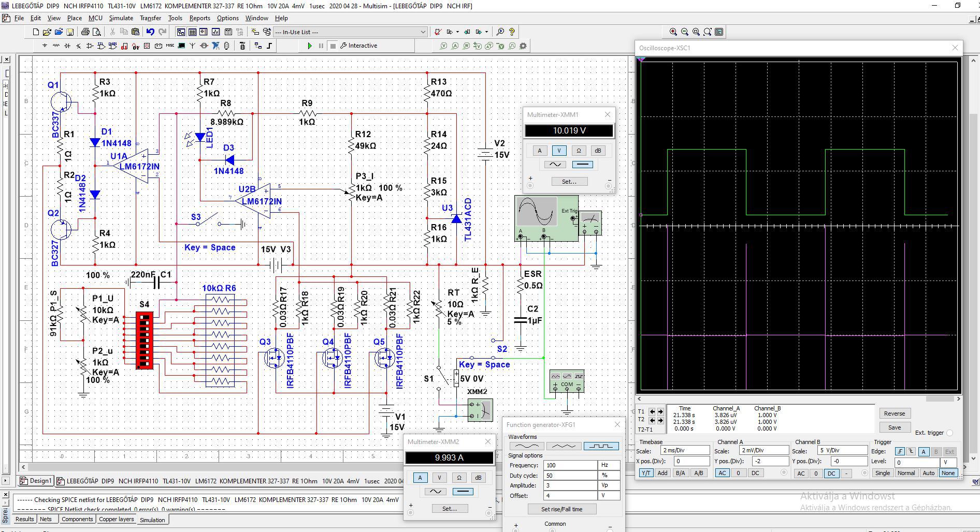Click the Open file folder icon
Screen dimensions: 980x532
[x=47, y=32]
